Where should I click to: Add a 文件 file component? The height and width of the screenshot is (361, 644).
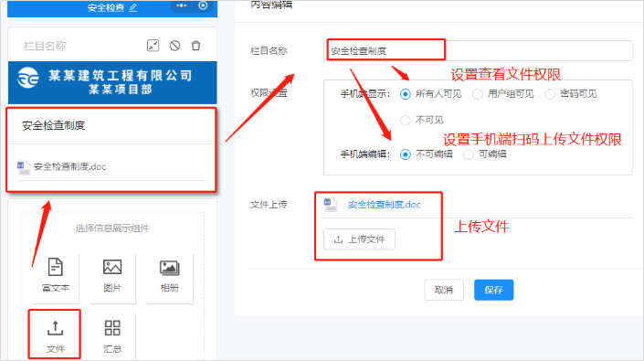(x=55, y=335)
